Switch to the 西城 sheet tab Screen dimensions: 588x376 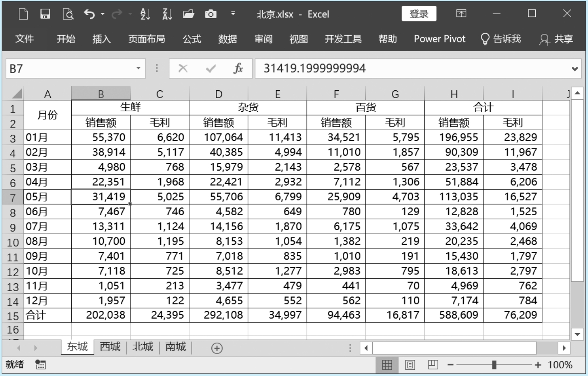[110, 347]
